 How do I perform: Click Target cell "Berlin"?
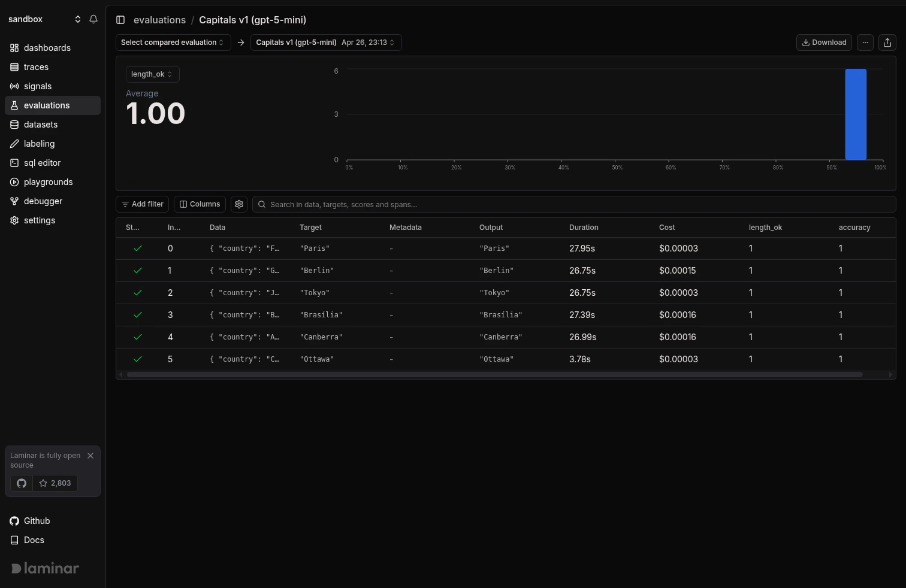pos(317,271)
